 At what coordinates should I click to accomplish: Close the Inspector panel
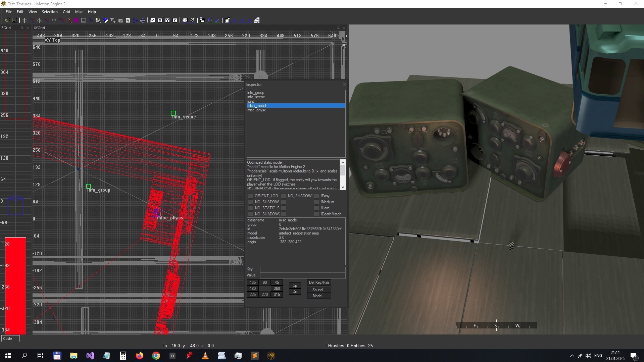[x=344, y=85]
